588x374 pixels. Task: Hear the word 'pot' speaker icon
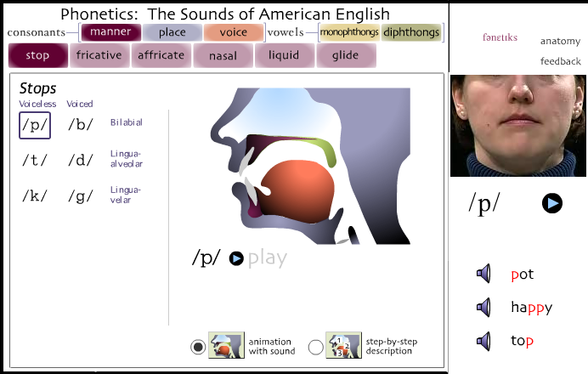click(x=483, y=274)
